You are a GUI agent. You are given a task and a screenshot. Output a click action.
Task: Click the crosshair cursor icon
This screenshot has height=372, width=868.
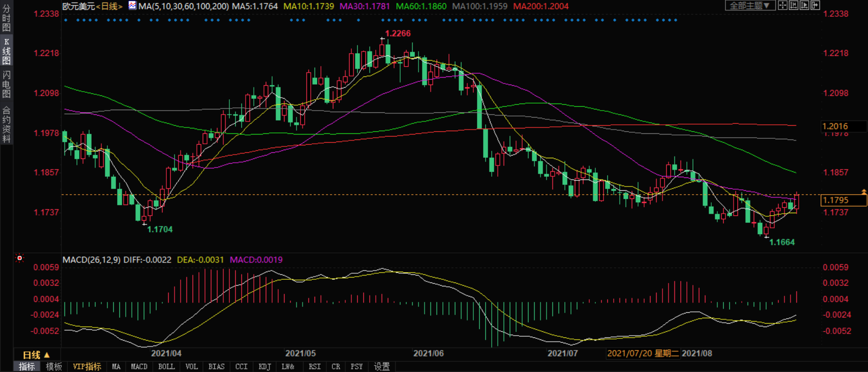[782, 5]
